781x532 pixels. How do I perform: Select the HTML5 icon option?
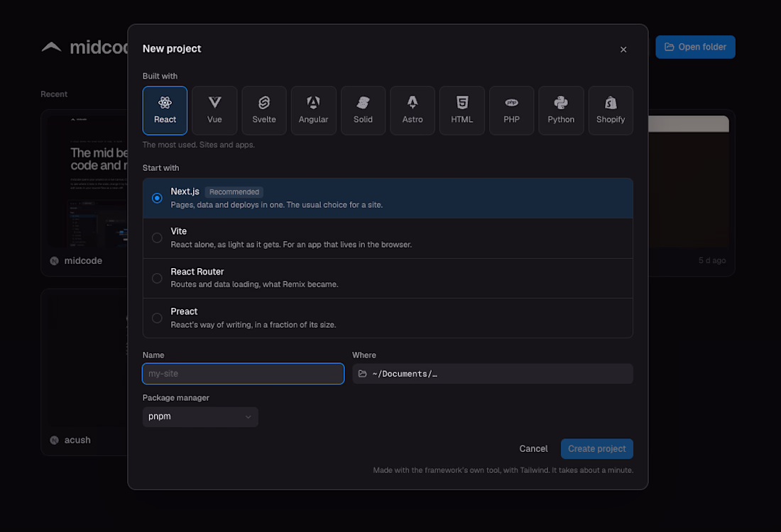point(462,103)
